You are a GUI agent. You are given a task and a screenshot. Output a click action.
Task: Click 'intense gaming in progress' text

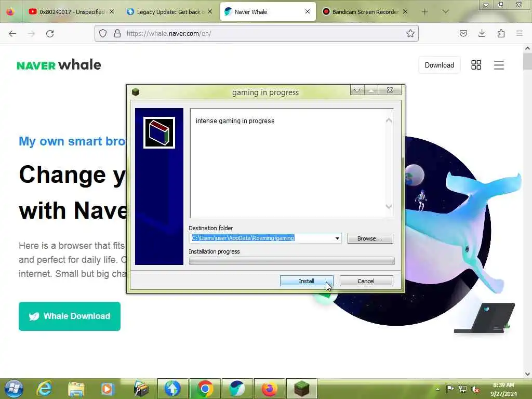click(x=235, y=121)
